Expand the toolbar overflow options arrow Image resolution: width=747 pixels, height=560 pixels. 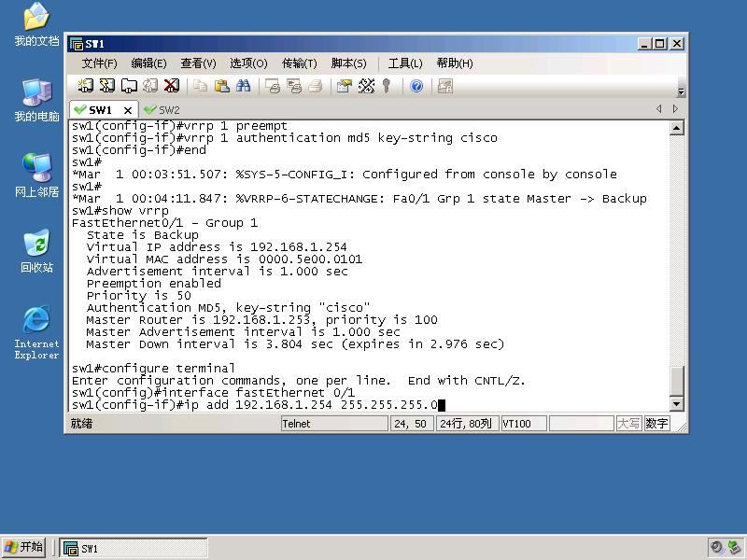click(681, 91)
